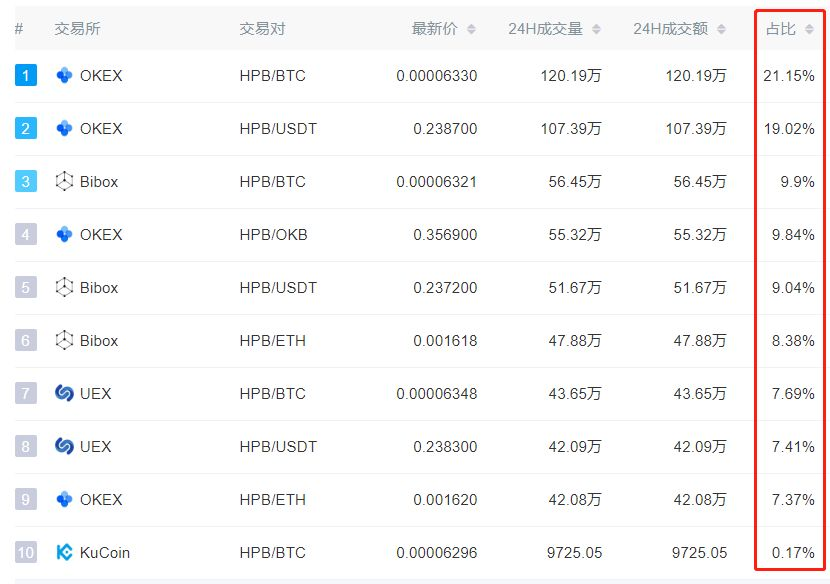Open HPB/USDT pair on Bibox

[x=278, y=287]
